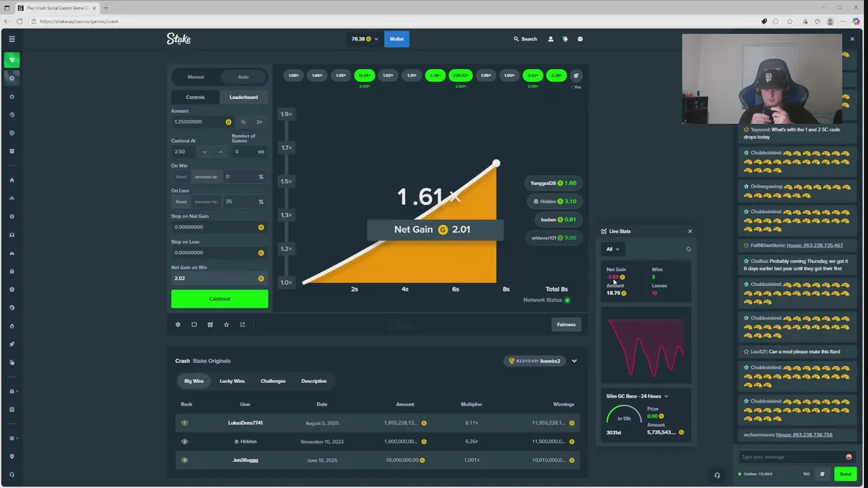Viewport: 868px width, 488px height.
Task: Switch to the Leaderboard tab
Action: tap(243, 97)
